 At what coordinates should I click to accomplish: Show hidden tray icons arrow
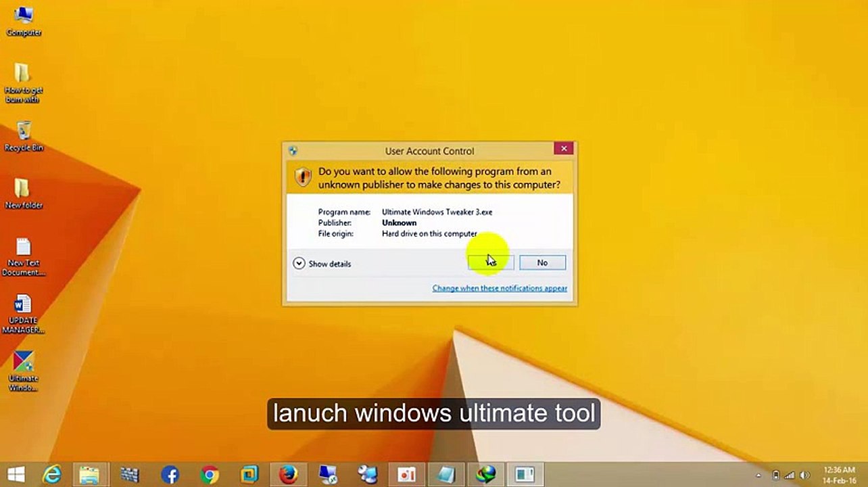(760, 476)
